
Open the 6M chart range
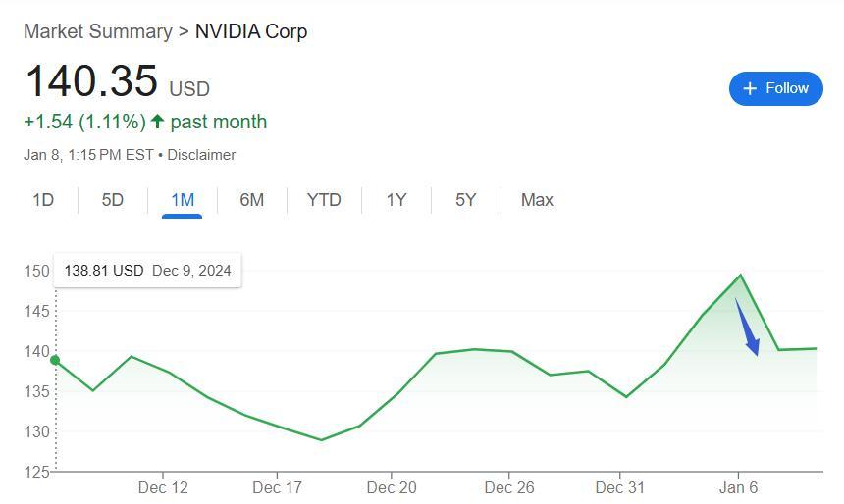[x=252, y=200]
